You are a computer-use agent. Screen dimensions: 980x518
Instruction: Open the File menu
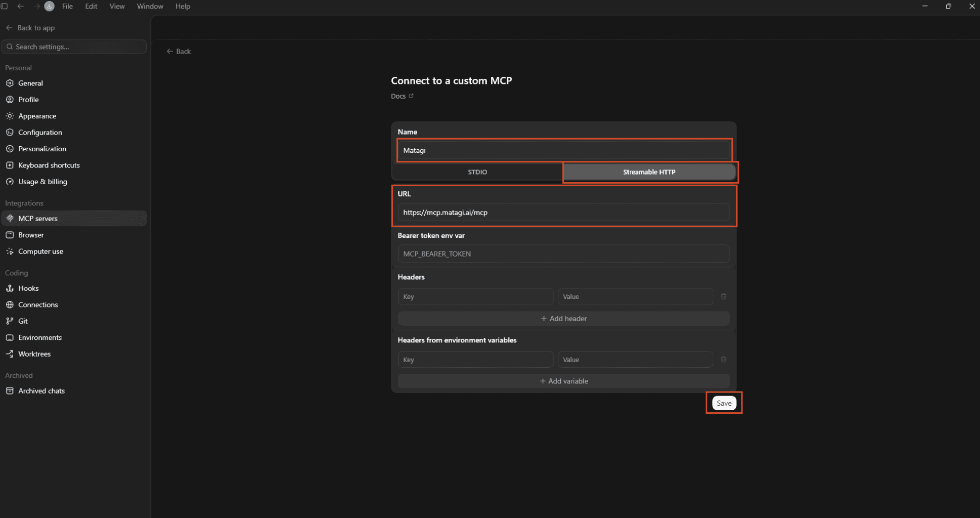pos(67,6)
